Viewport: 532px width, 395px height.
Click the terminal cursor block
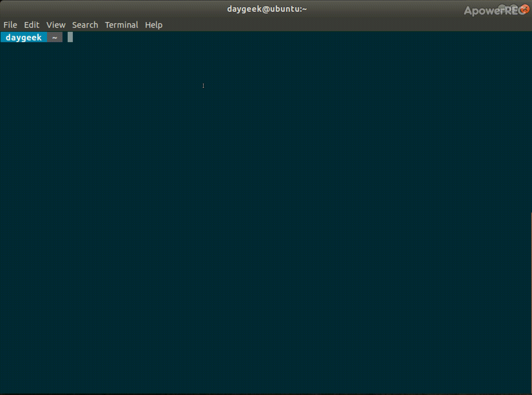70,37
